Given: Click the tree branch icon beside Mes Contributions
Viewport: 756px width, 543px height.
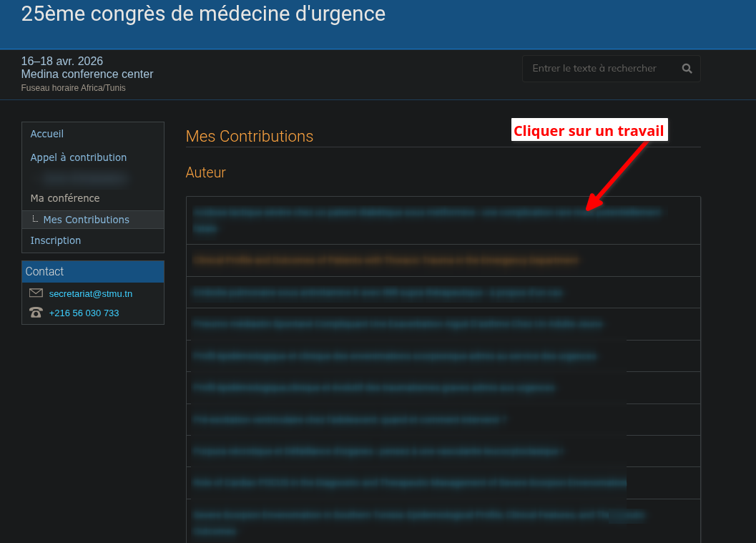Looking at the screenshot, I should point(35,220).
